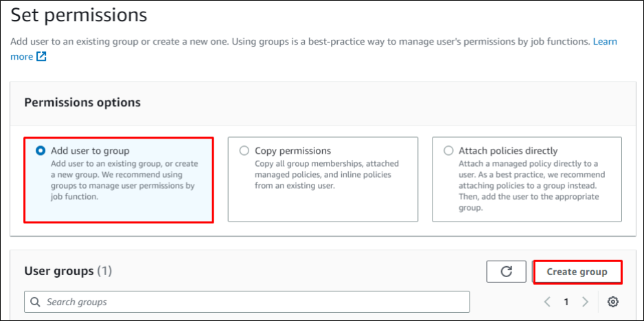Click the 'Permissions options' heading
The image size is (644, 321).
click(x=82, y=102)
